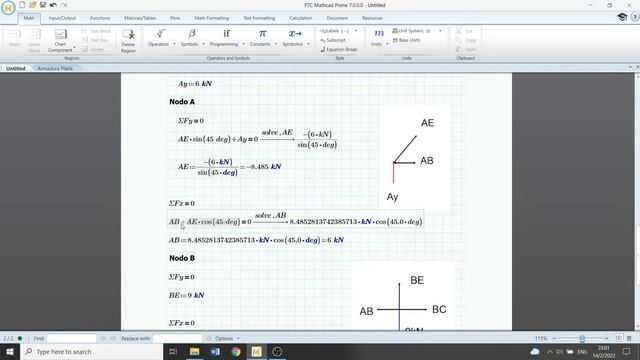Click the OneDrive cloud tray icon
Viewport: 640px width, 360px height.
click(535, 351)
